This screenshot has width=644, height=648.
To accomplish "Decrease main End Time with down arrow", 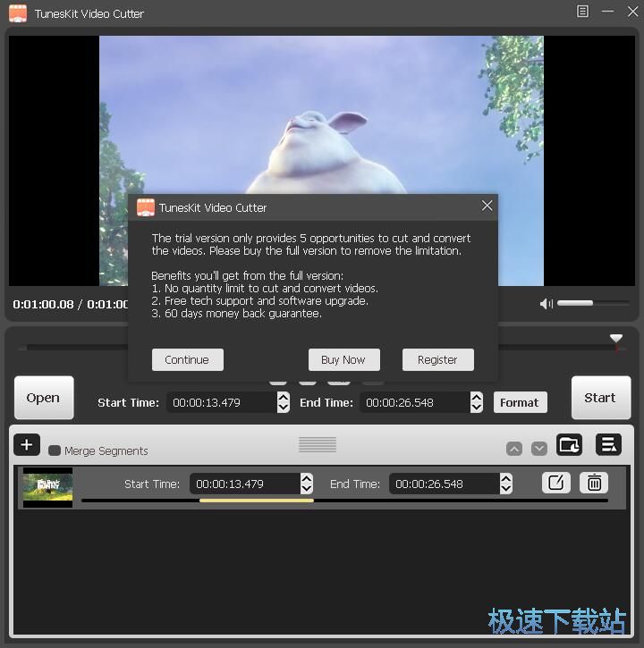I will click(x=477, y=408).
